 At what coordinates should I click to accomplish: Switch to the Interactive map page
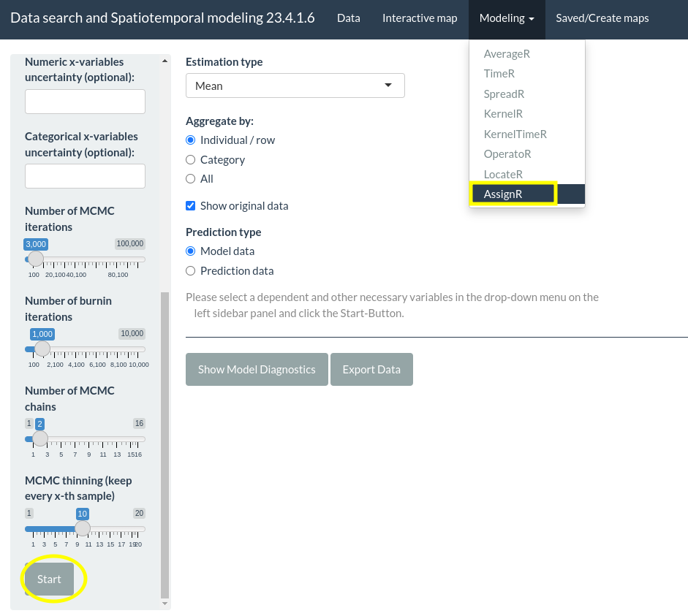click(x=420, y=18)
